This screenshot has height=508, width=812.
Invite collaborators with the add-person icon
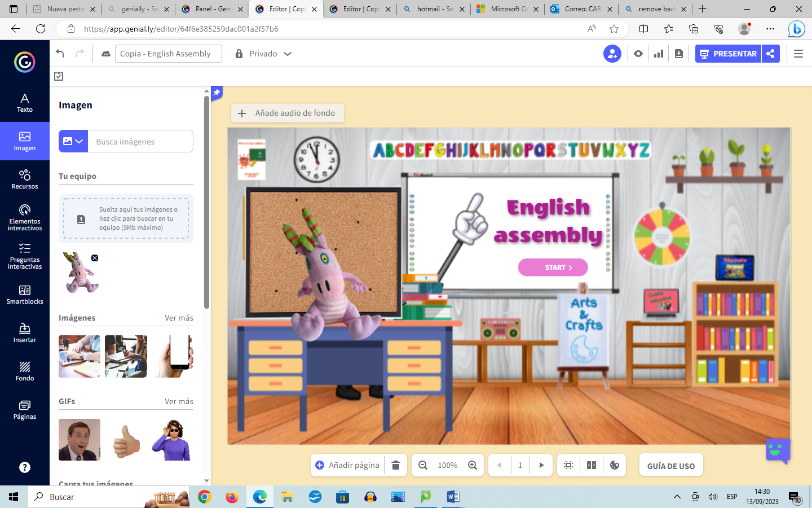coord(612,54)
